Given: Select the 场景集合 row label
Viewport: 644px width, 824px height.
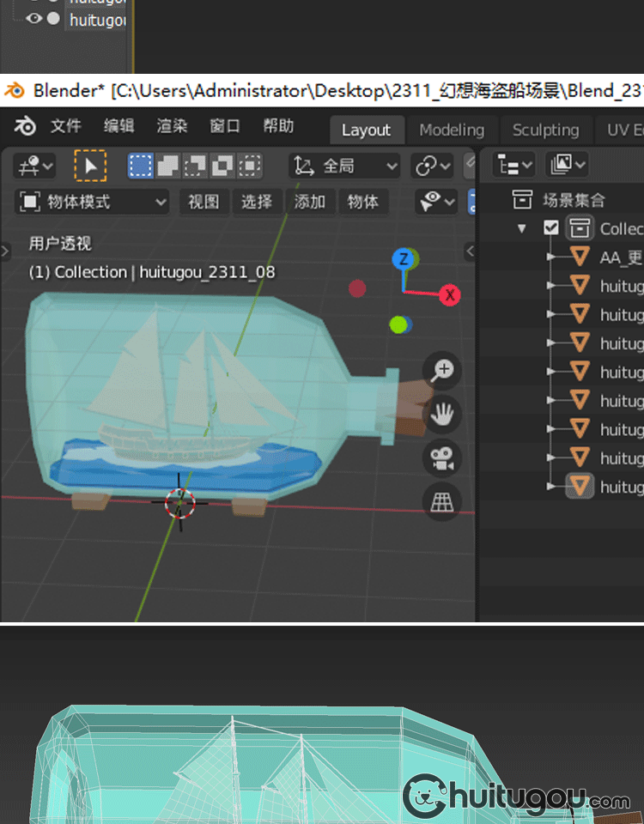Looking at the screenshot, I should (574, 200).
